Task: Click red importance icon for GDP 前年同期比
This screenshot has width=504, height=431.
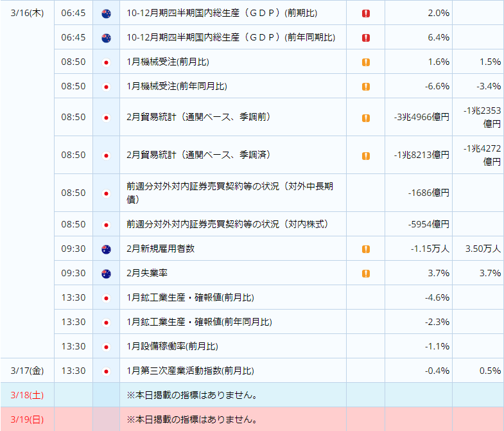Action: (x=366, y=38)
